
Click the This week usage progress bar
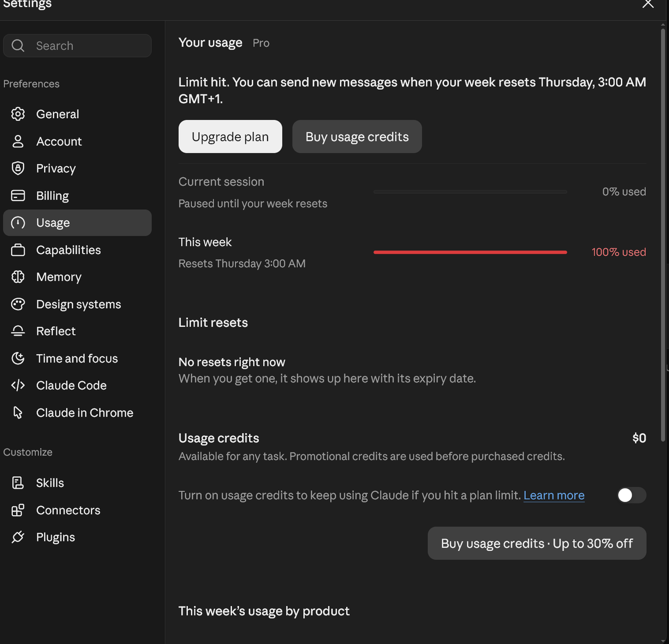470,252
